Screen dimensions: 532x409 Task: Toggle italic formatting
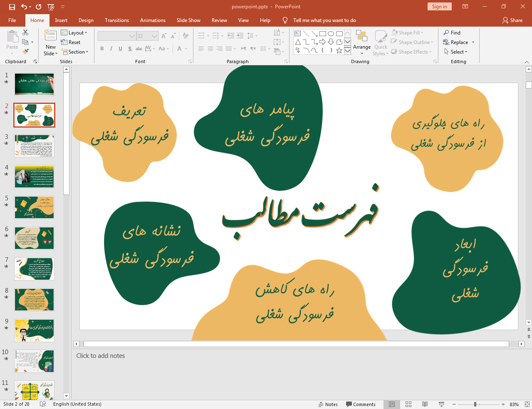[111, 49]
